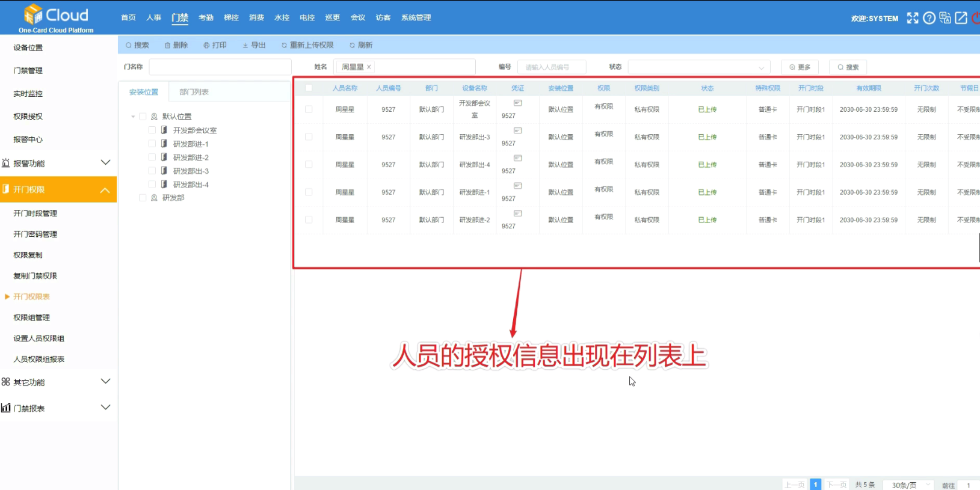Click credential card icon in 研发部出-3 row
This screenshot has width=980, height=490.
point(517,130)
